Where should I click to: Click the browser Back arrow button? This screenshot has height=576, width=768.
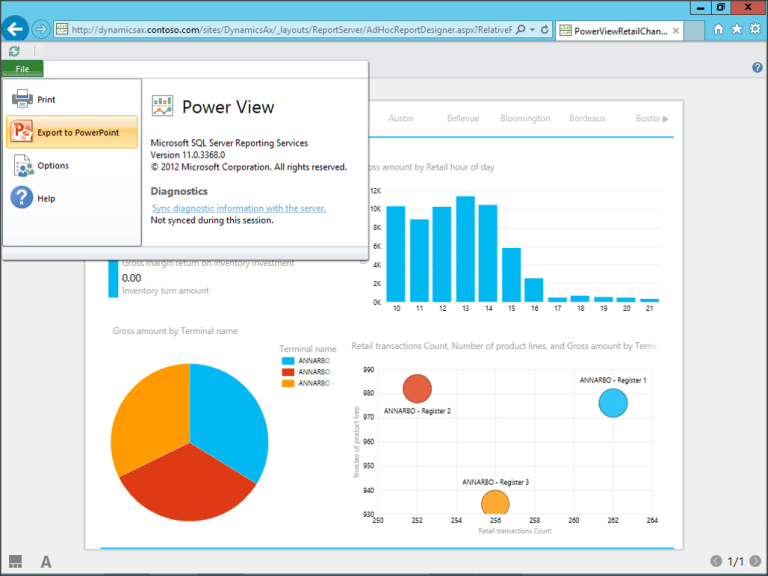15,29
